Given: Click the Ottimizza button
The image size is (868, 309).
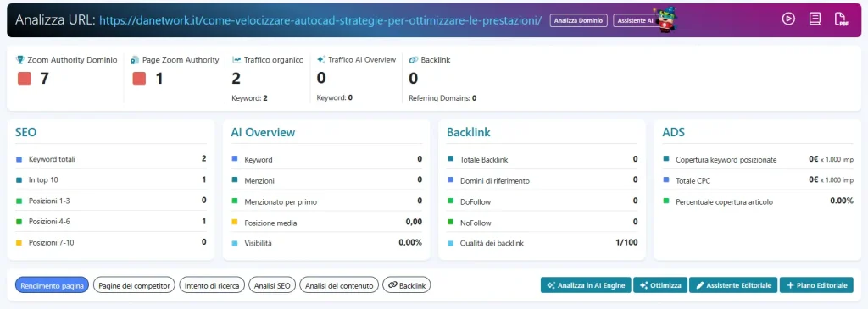Looking at the screenshot, I should (660, 285).
